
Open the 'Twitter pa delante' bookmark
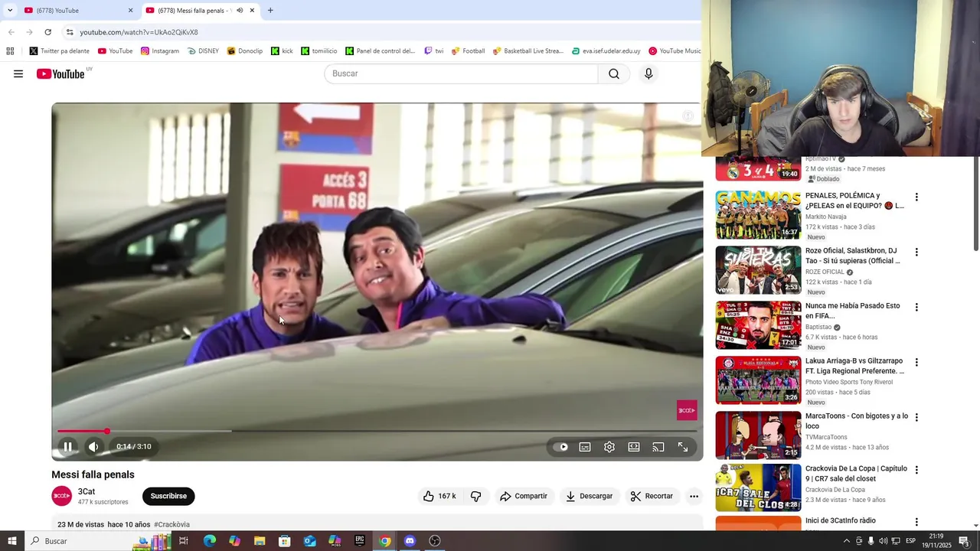pos(60,51)
